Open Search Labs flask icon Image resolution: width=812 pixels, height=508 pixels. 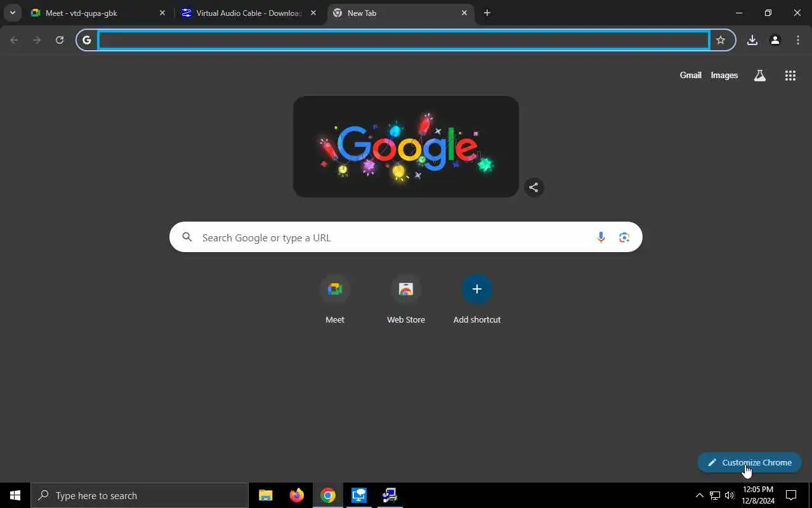(759, 76)
